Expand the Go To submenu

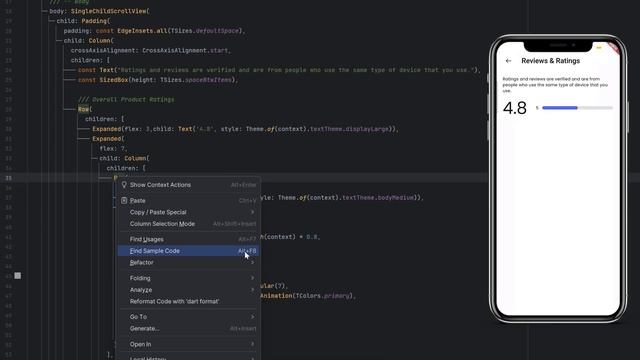click(x=188, y=317)
